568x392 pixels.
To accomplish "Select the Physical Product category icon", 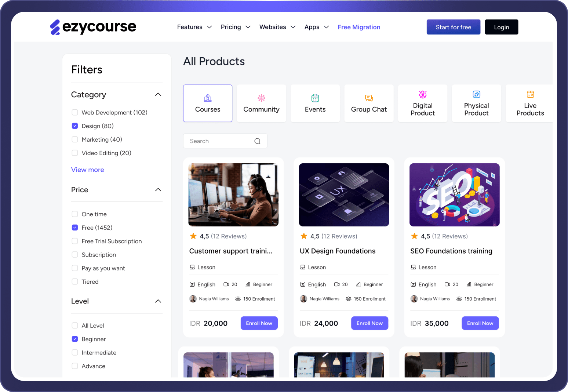I will tap(476, 94).
